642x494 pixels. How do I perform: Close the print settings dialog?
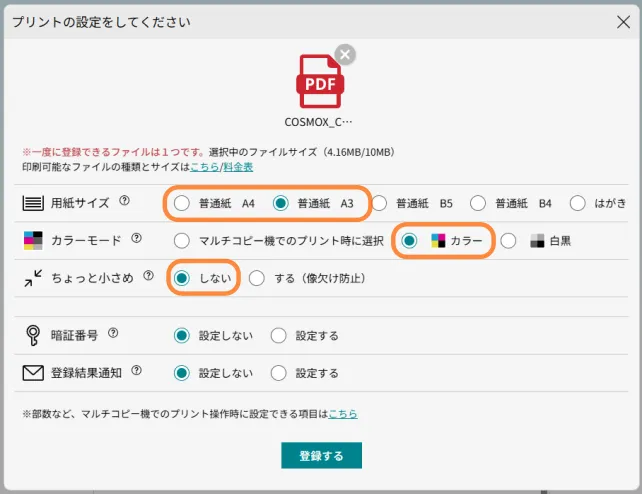[x=622, y=21]
